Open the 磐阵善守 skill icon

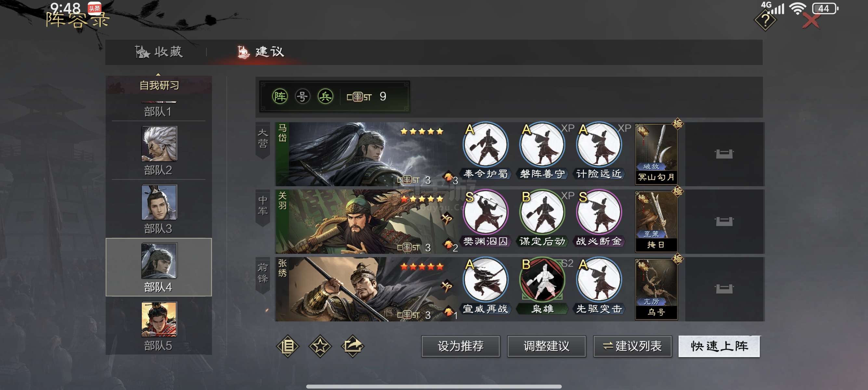click(542, 145)
